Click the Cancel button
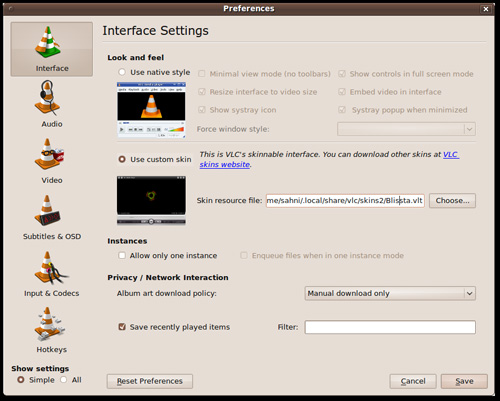Screen dimensions: 500x401 [x=413, y=381]
